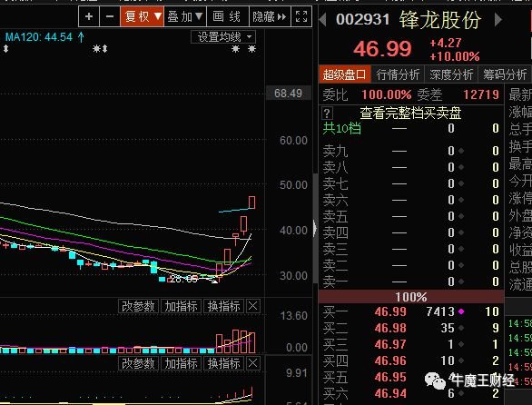The height and width of the screenshot is (405, 532).
Task: Click the 68.49 price axis label
Action: 288,93
